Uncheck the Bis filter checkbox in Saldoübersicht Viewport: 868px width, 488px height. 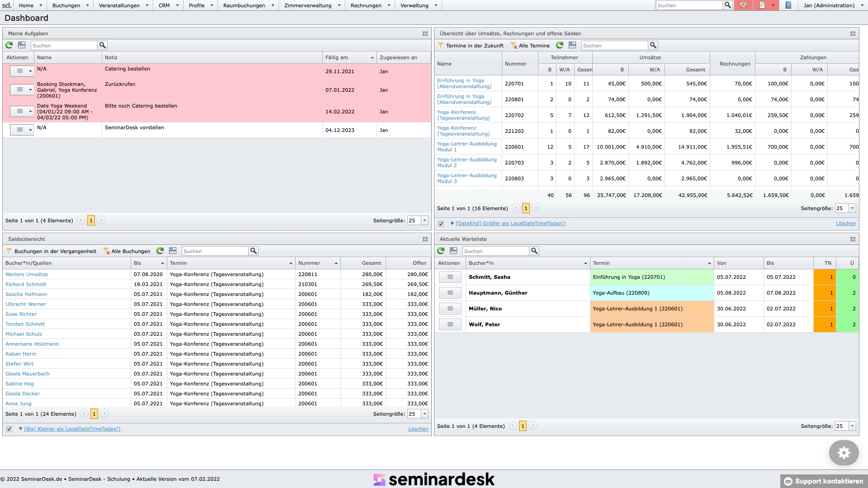[9, 429]
